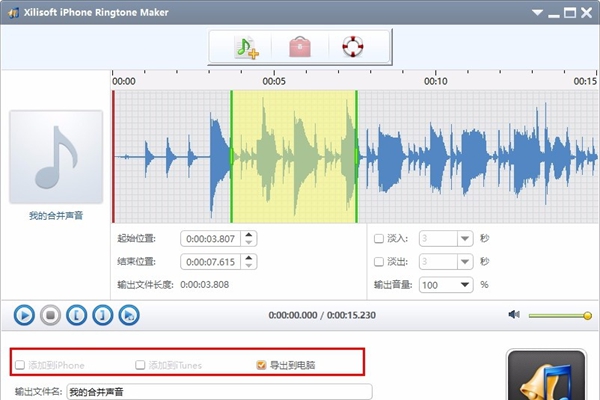The height and width of the screenshot is (400, 600).
Task: Close the Ringtone Maker window
Action: tap(587, 13)
